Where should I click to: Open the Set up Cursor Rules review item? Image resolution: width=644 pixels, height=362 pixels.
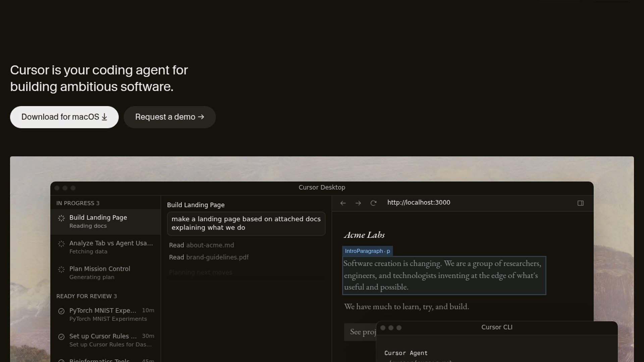click(x=106, y=340)
